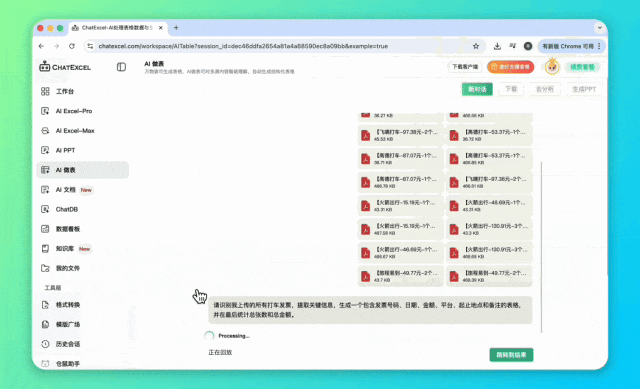Viewport: 640px width, 389px height.
Task: Click the green 跳转到结果 button
Action: tap(511, 355)
